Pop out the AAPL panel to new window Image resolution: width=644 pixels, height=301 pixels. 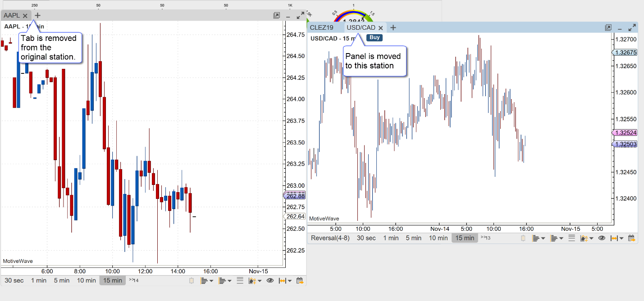(x=276, y=15)
